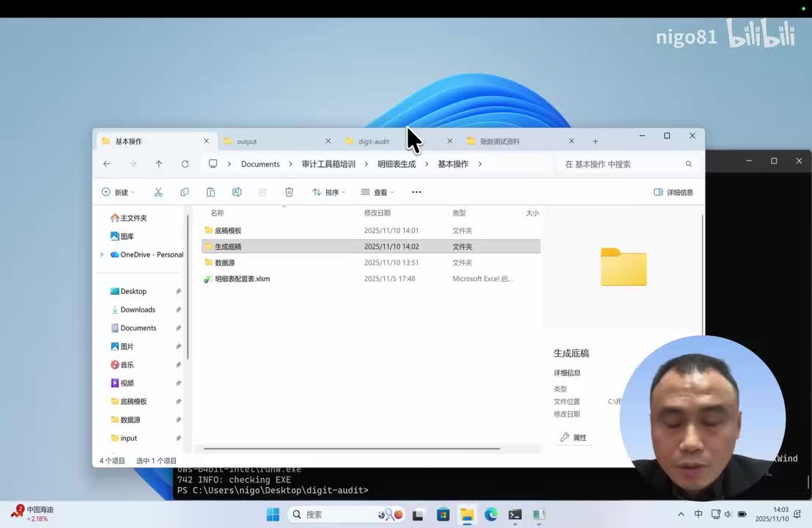Open the 新建 new item dropdown
Viewport: 812px width, 528px height.
(119, 192)
